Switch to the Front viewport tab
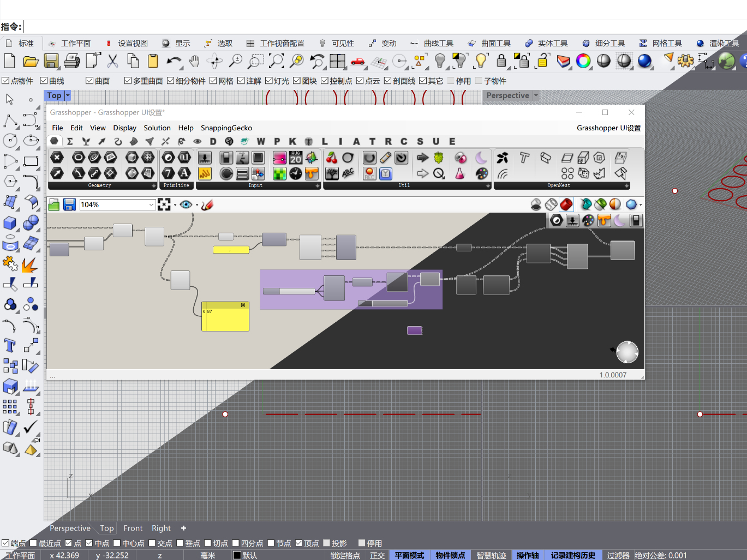This screenshot has width=747, height=560. coord(133,528)
